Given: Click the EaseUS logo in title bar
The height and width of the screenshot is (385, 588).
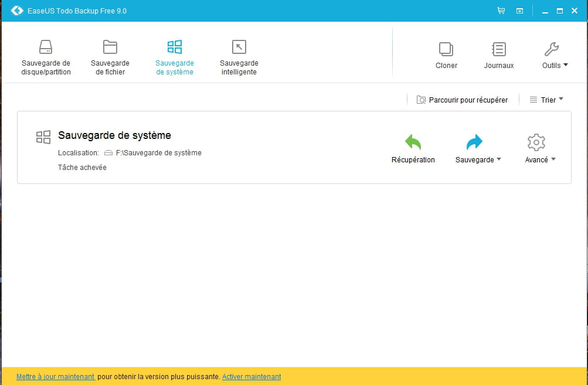Looking at the screenshot, I should click(x=17, y=11).
